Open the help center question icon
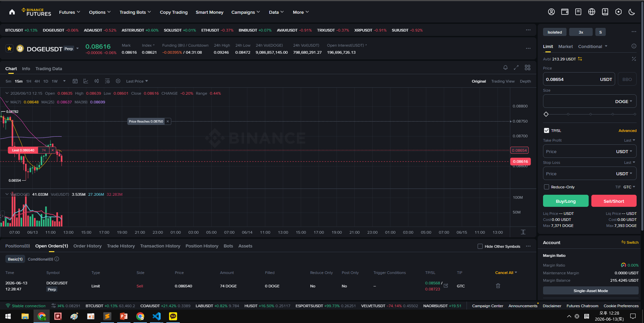Viewport: 644px width, 323px height. [x=605, y=12]
